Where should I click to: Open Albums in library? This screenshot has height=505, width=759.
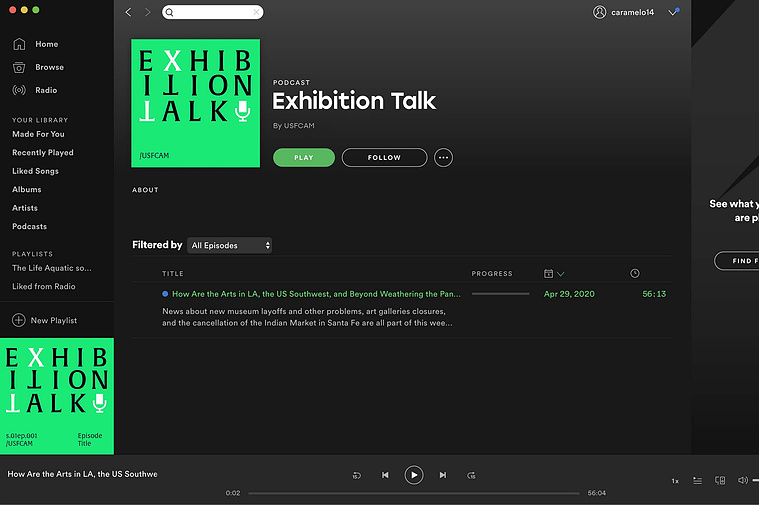click(27, 189)
